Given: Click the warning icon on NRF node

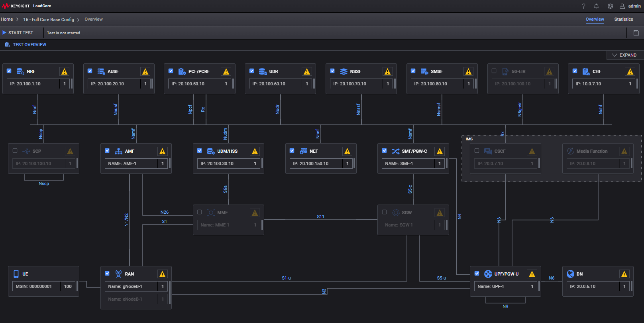Looking at the screenshot, I should 64,71.
